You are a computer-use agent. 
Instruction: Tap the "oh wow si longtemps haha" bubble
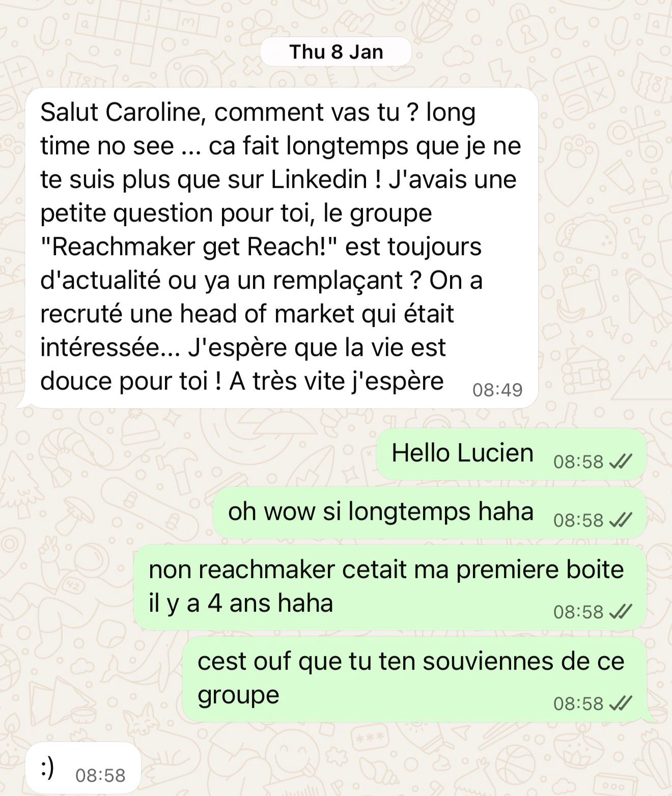430,513
